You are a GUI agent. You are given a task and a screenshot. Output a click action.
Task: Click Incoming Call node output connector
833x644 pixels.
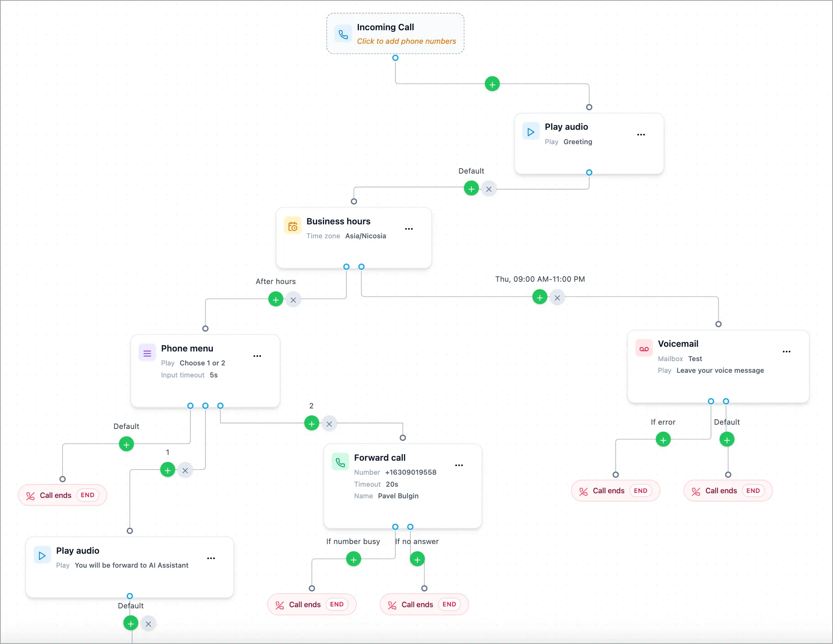[395, 58]
